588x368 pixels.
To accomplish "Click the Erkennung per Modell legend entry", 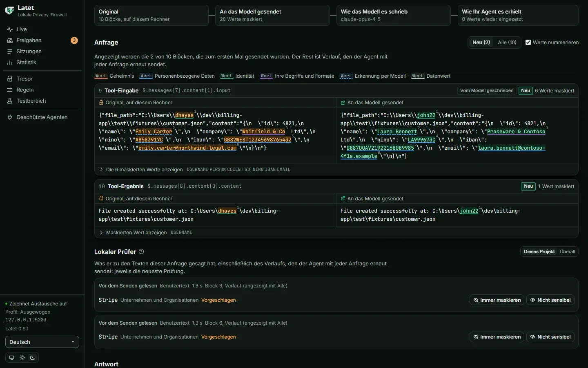I will [x=372, y=76].
